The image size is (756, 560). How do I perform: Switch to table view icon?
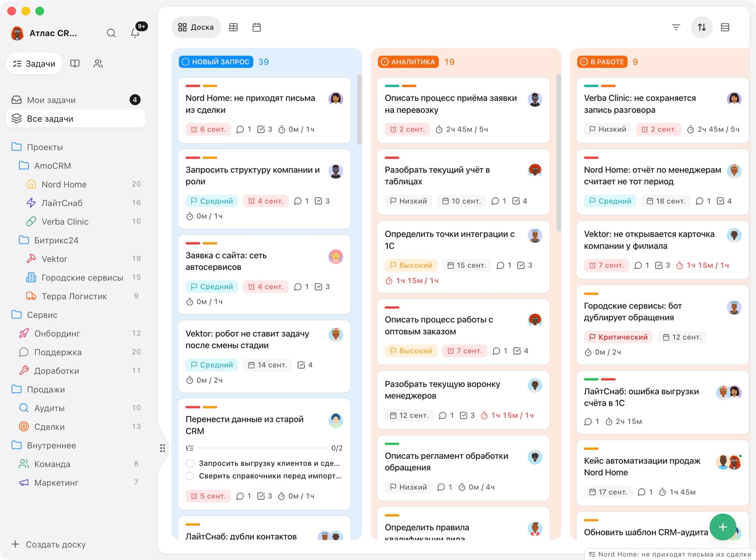234,27
